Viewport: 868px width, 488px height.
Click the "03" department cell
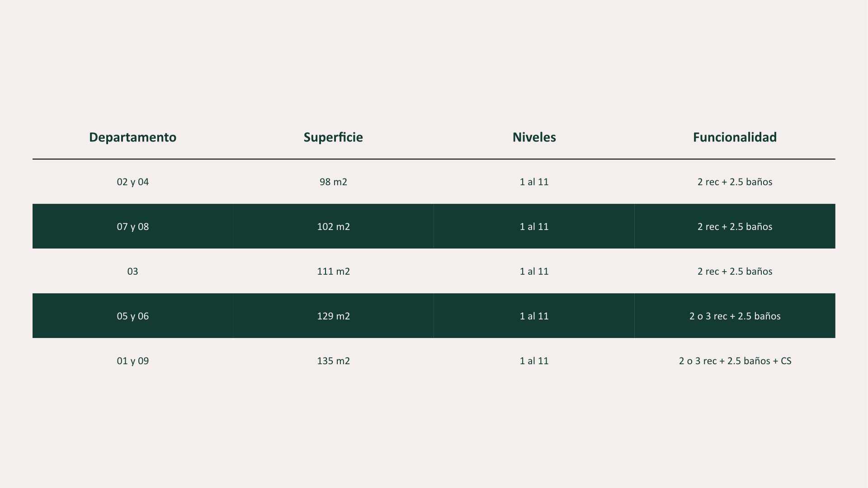coord(132,271)
